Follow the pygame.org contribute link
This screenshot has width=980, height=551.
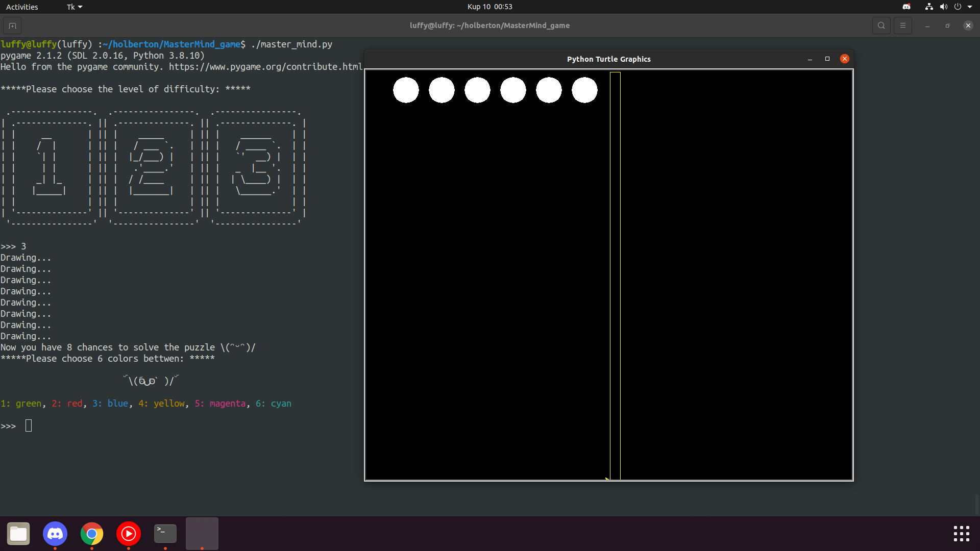click(x=265, y=67)
